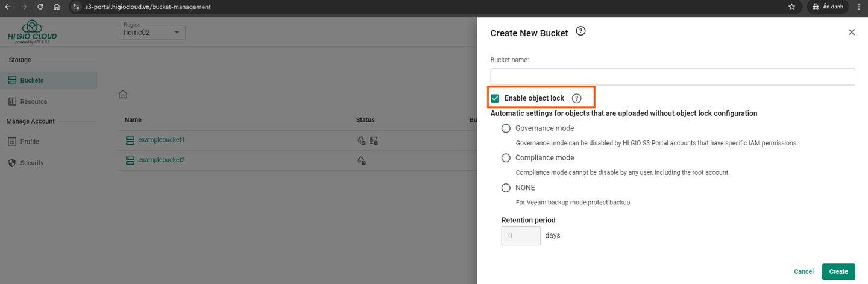This screenshot has height=284, width=868.
Task: Reload the page with the browser refresh icon
Action: click(x=40, y=7)
